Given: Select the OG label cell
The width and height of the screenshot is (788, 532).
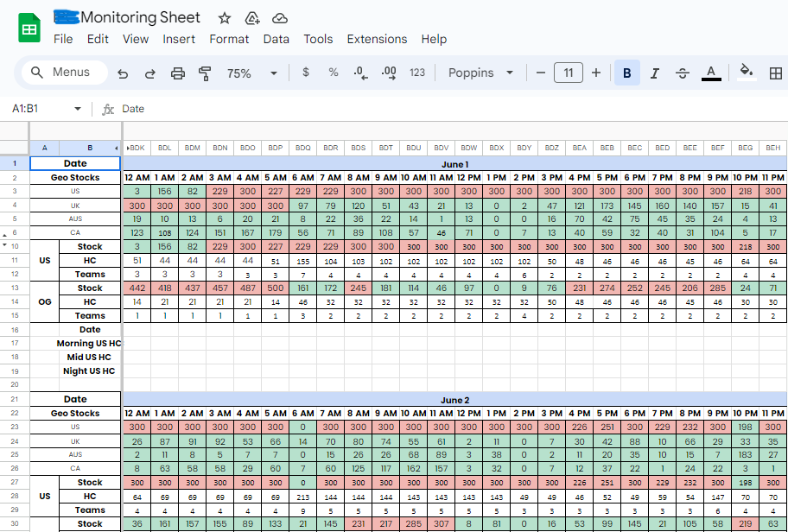Looking at the screenshot, I should point(45,302).
